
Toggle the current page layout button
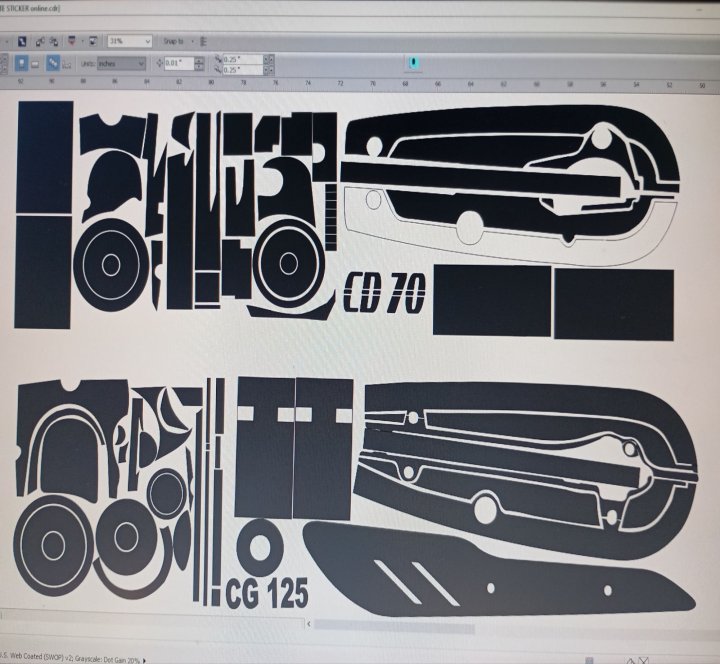(x=67, y=64)
